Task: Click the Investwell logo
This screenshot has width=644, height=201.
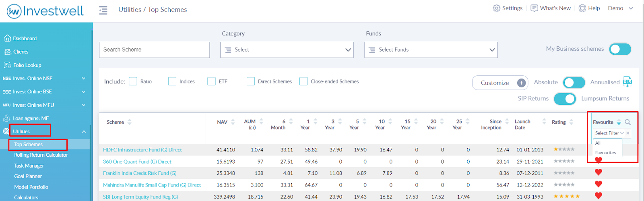Action: pyautogui.click(x=45, y=11)
